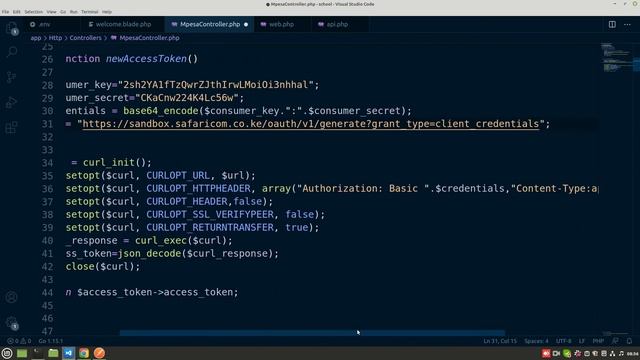The width and height of the screenshot is (640, 360).
Task: Select the MpesaController.php tab
Action: [x=210, y=24]
